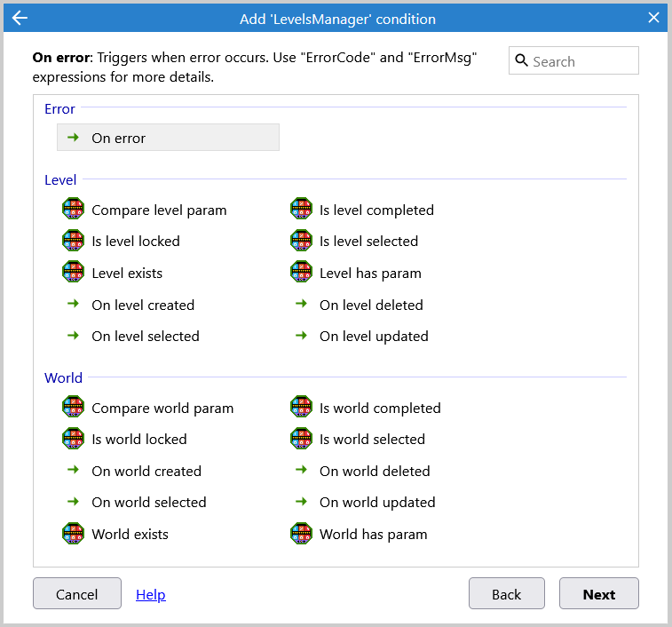The image size is (672, 627).
Task: Click the 'Level exists' icon
Action: [x=72, y=273]
